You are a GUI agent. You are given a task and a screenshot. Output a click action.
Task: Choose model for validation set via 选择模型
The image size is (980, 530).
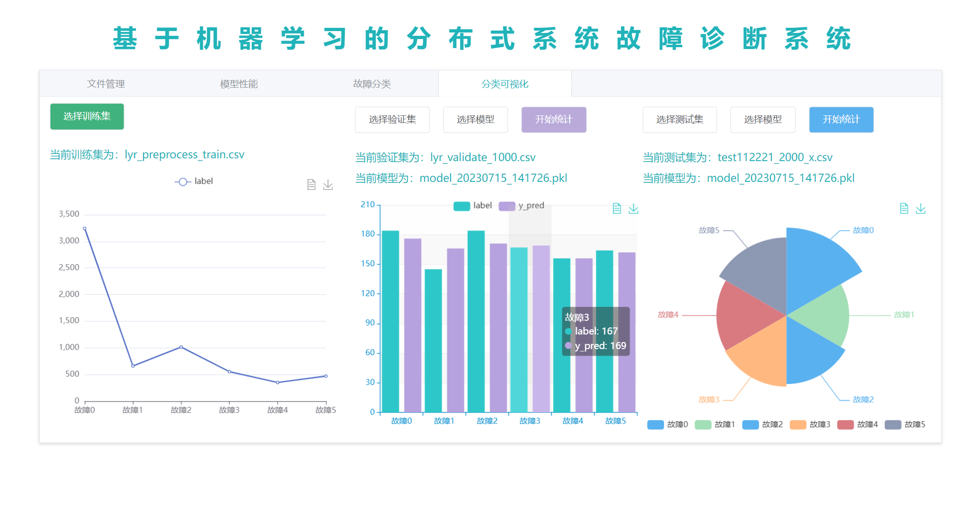click(x=475, y=120)
